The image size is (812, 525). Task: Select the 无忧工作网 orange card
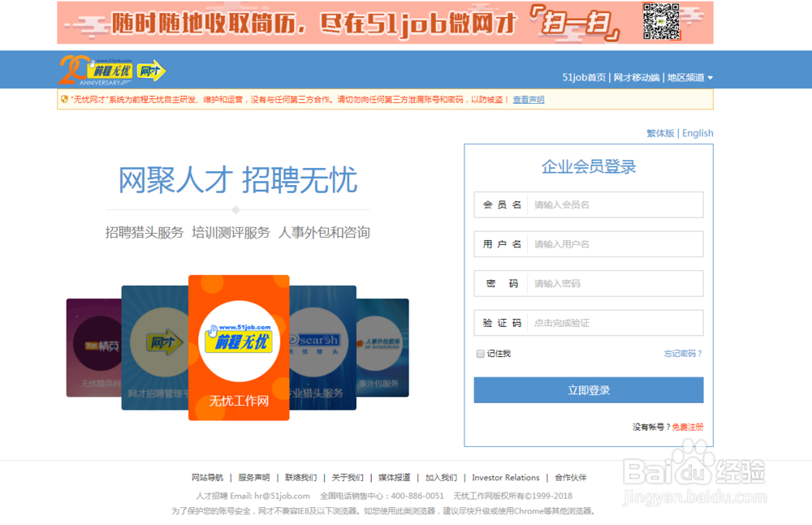239,347
